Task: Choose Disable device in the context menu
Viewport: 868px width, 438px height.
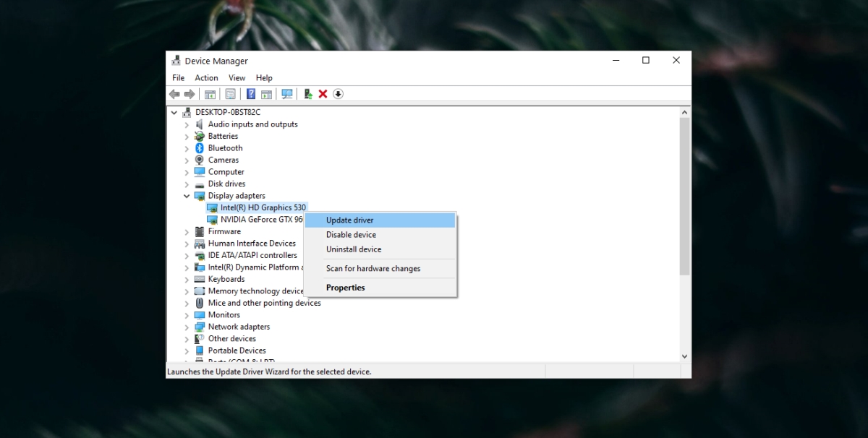Action: tap(380, 235)
